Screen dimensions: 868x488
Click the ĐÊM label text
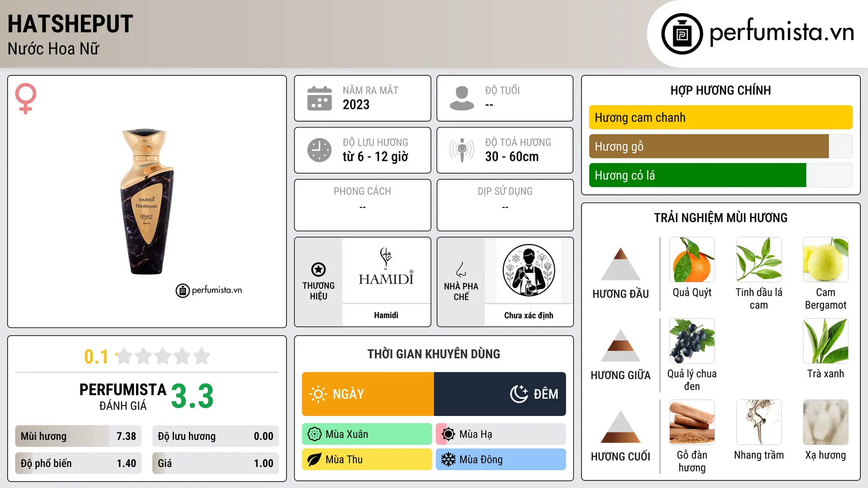pos(546,394)
